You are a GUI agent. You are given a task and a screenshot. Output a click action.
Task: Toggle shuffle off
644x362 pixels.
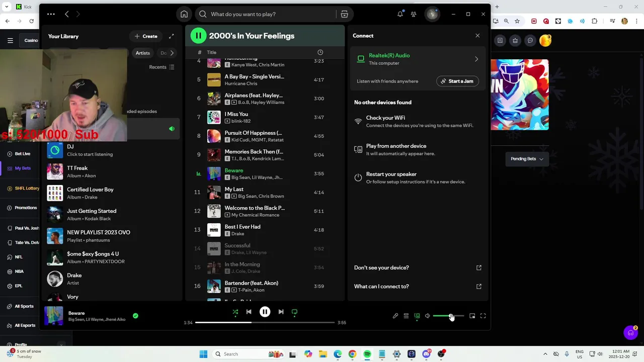(x=235, y=312)
